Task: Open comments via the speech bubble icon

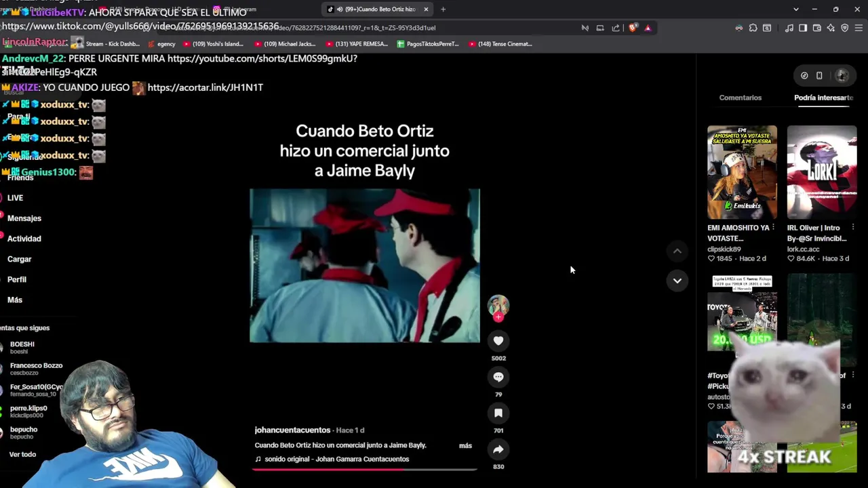Action: (x=498, y=377)
